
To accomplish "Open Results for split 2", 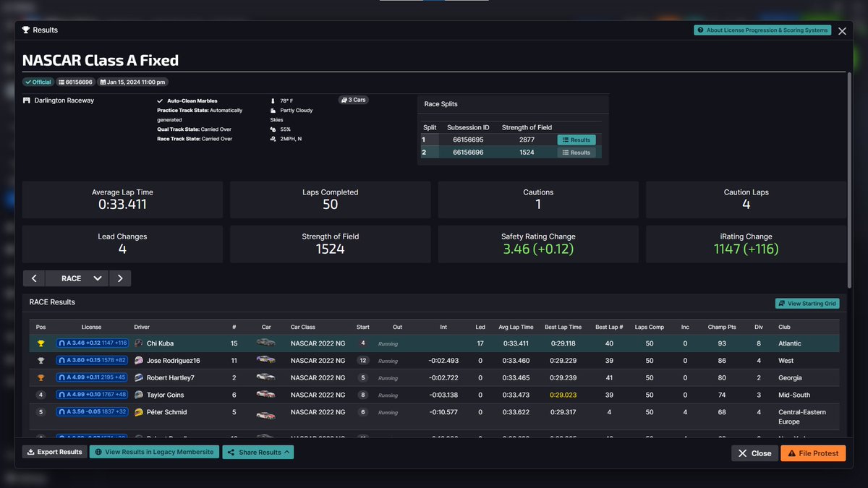I will [x=576, y=153].
